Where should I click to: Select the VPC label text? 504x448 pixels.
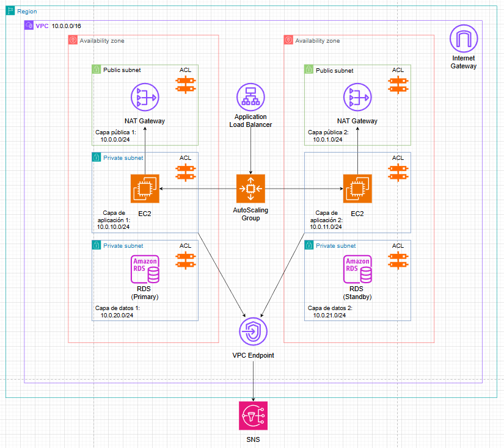[42, 26]
